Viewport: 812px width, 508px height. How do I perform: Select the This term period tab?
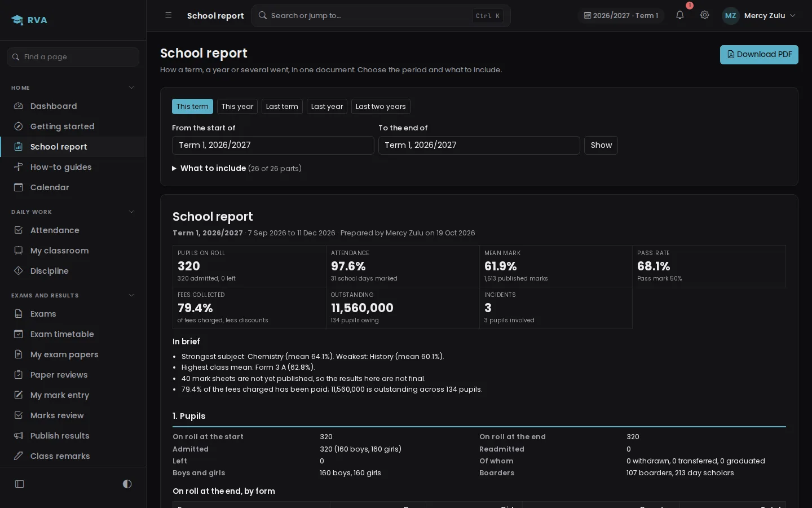tap(192, 107)
